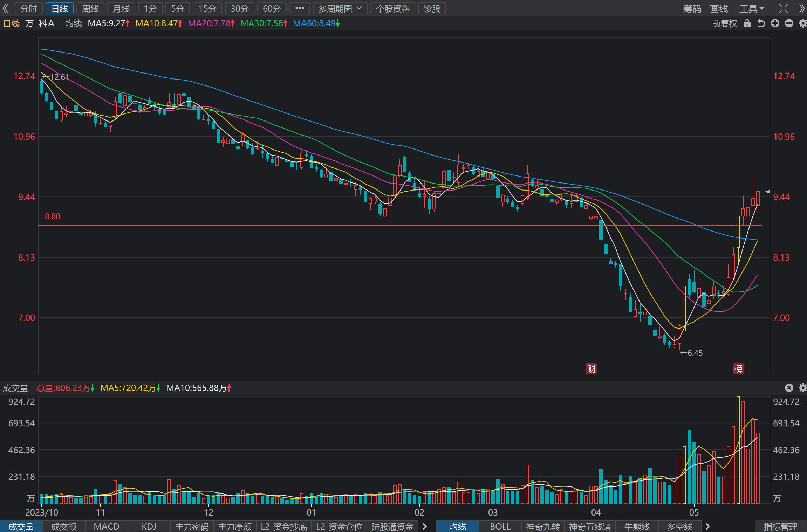Switch main chart to 牛熊线
807x532 pixels.
637,526
